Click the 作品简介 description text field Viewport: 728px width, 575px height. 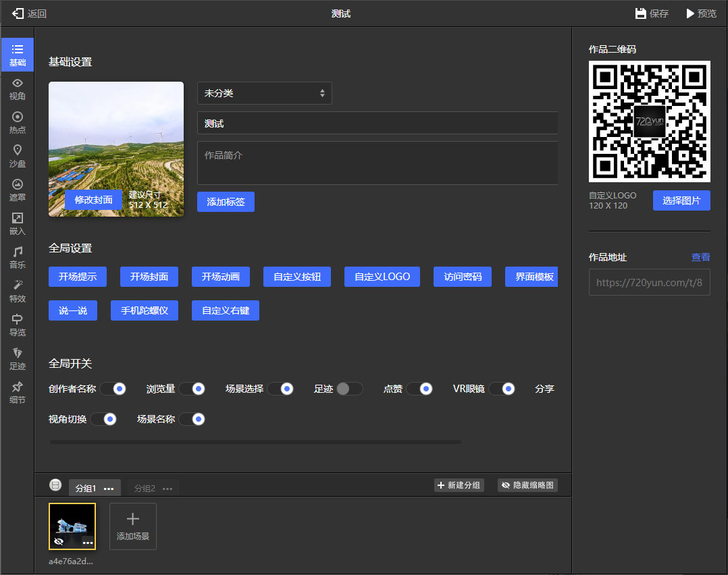(378, 163)
